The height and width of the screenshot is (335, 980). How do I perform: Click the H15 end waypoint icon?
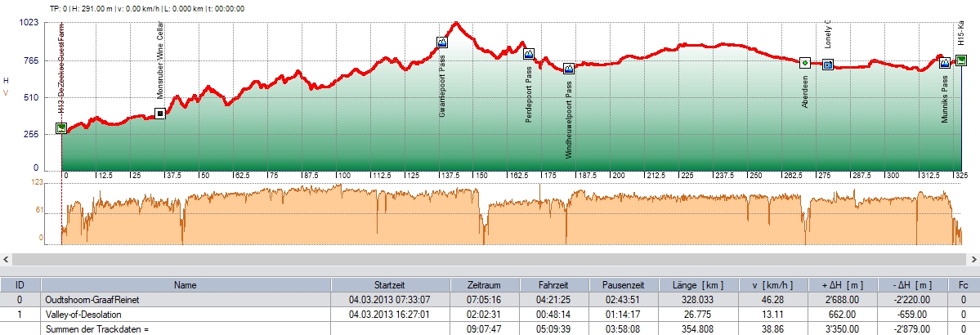pos(961,60)
